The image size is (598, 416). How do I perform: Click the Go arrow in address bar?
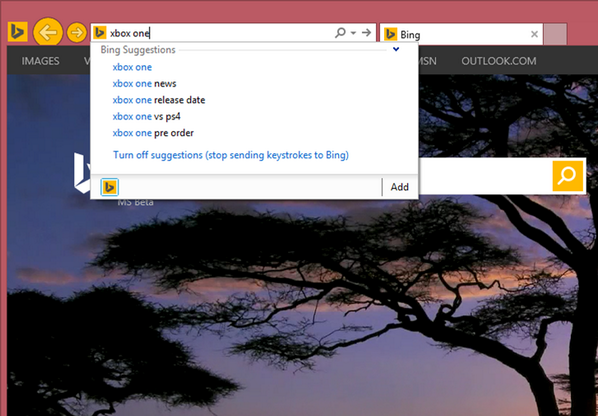click(x=367, y=33)
